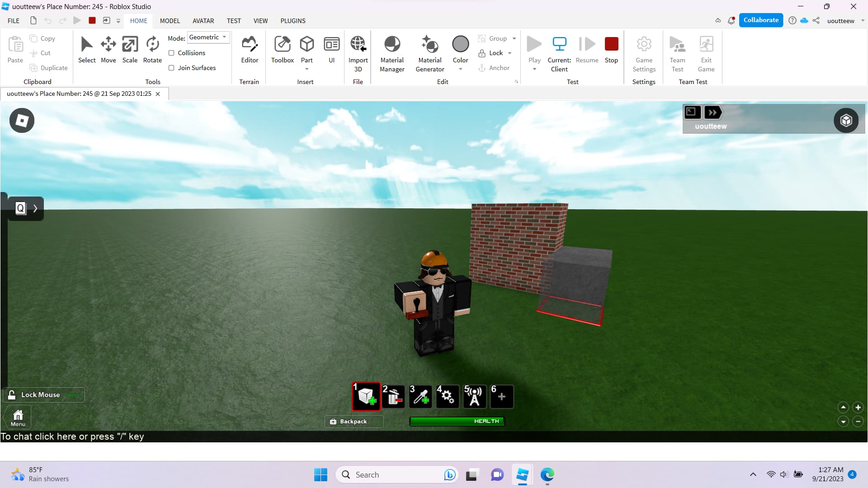Open the username account dropdown arrow
The width and height of the screenshot is (868, 488).
point(862,21)
